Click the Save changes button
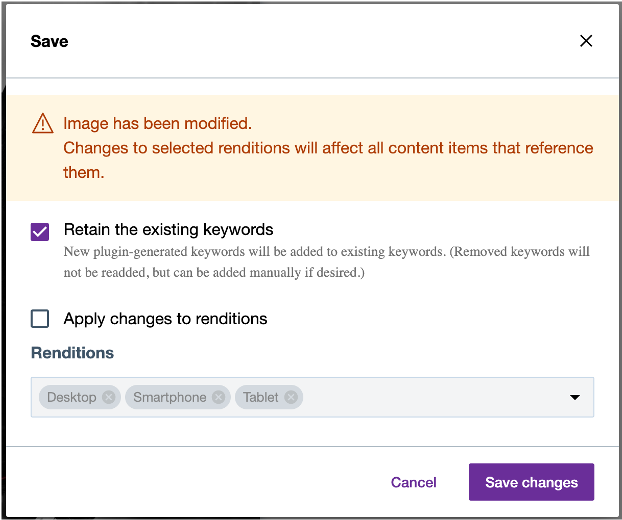Image resolution: width=622 pixels, height=520 pixels. (x=531, y=482)
